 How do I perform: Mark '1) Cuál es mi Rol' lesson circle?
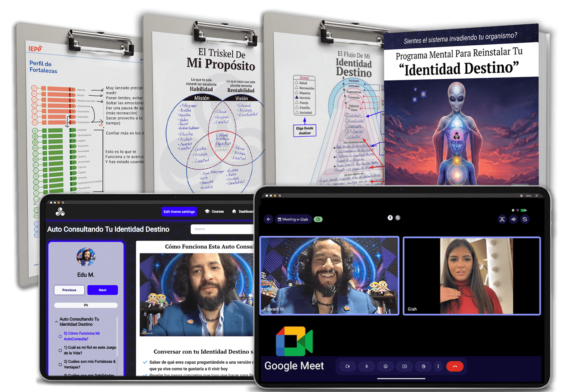click(x=60, y=350)
